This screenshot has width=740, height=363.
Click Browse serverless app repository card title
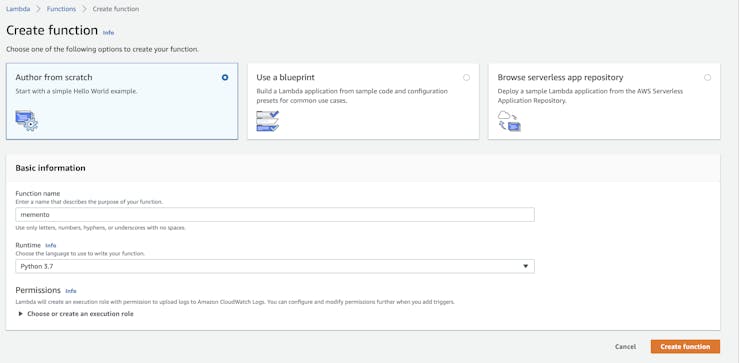point(560,77)
